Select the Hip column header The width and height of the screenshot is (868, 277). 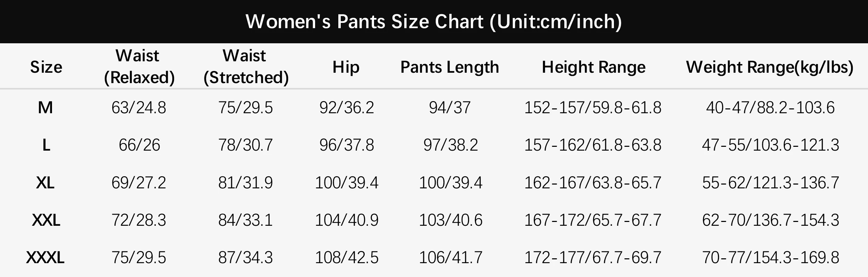tap(346, 67)
